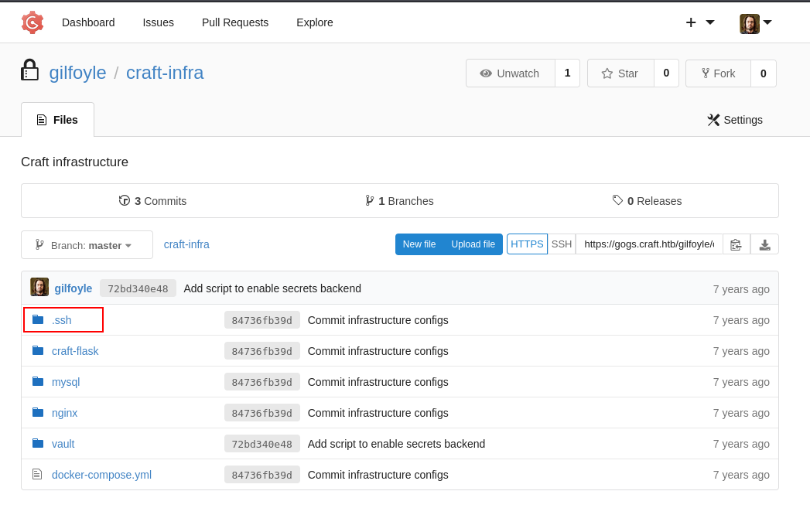810x532 pixels.
Task: Click the download repository icon
Action: click(764, 244)
